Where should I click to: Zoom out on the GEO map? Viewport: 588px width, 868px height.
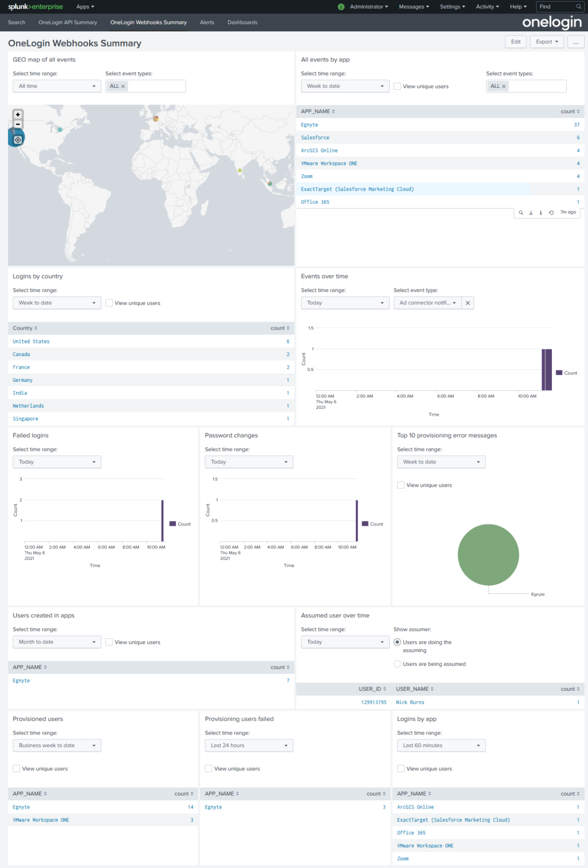point(18,124)
